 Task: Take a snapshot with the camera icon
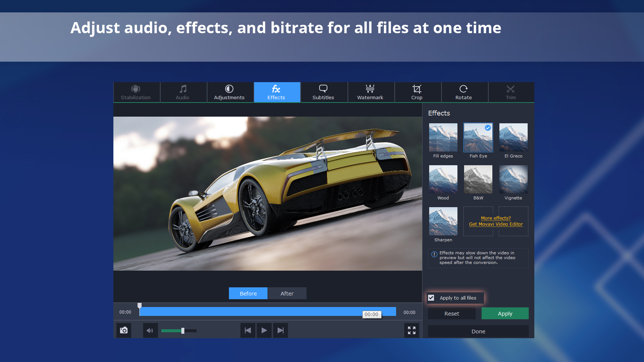[124, 330]
